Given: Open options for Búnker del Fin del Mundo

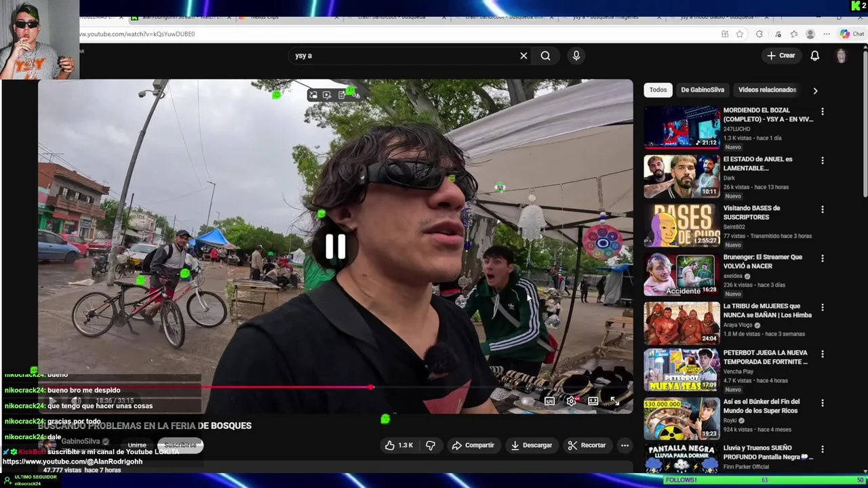Looking at the screenshot, I should point(823,403).
